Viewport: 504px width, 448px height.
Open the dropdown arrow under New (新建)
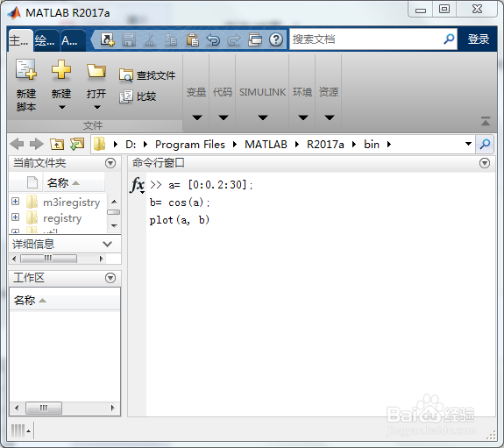[x=61, y=108]
